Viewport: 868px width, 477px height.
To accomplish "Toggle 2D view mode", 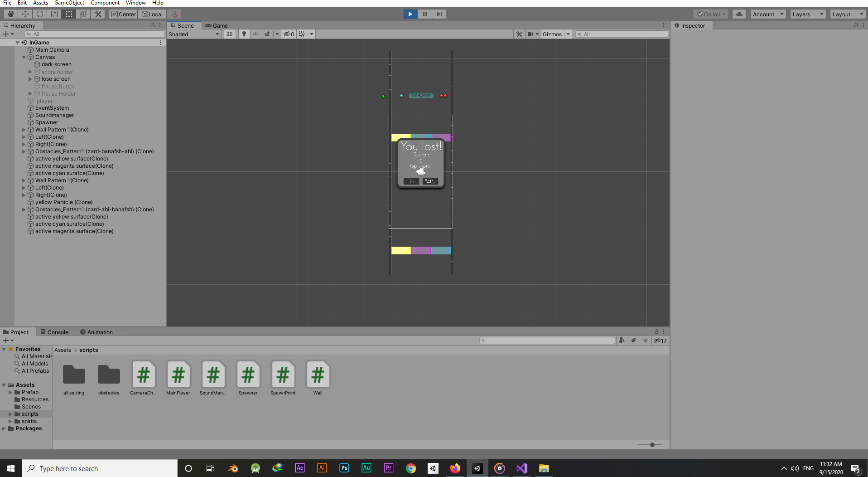I will pos(230,34).
